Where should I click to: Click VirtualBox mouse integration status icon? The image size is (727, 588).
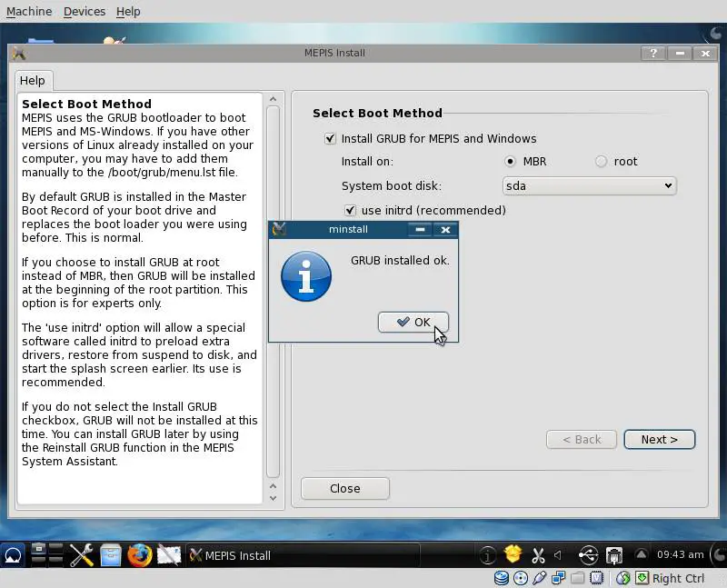623,578
